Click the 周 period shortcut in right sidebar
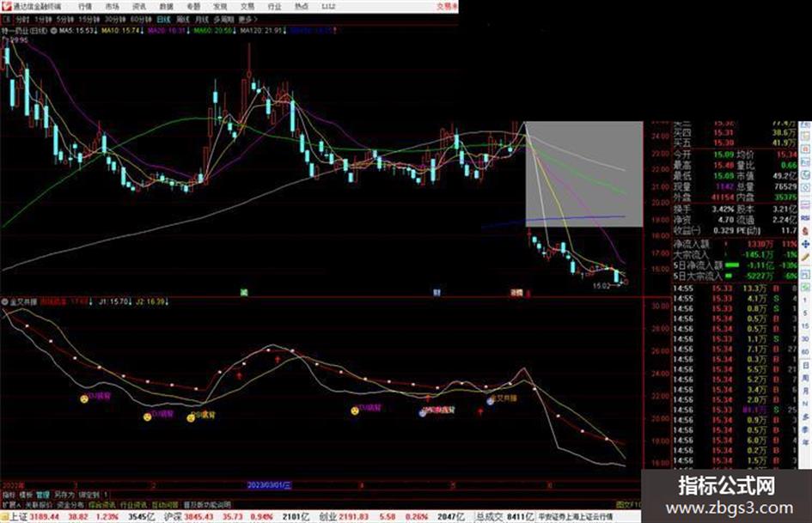This screenshot has width=812, height=523. (805, 378)
